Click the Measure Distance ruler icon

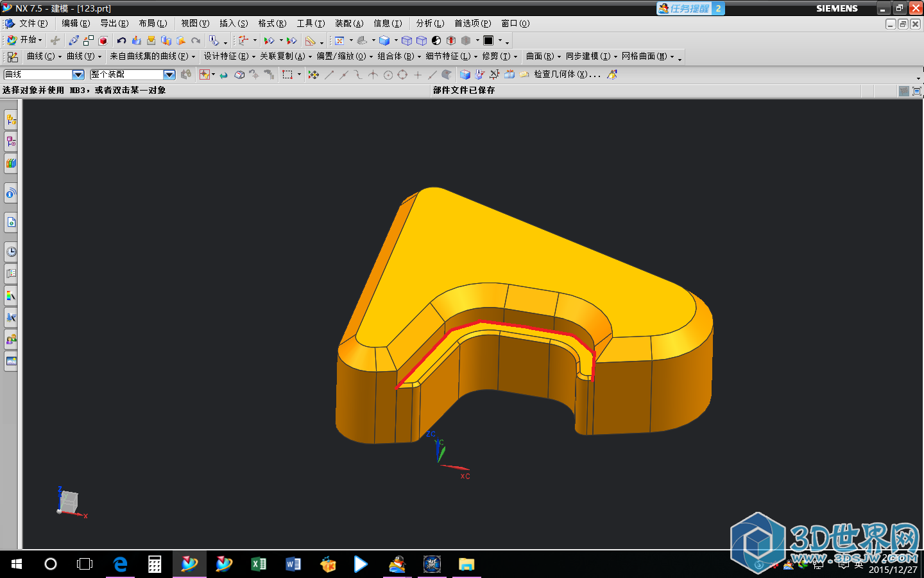(x=310, y=40)
